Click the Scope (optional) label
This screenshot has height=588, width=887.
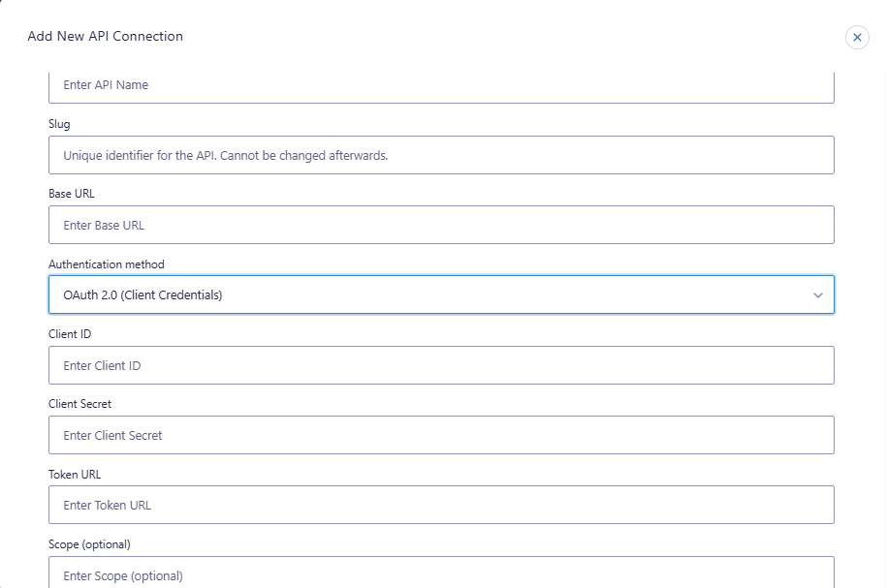(x=89, y=544)
